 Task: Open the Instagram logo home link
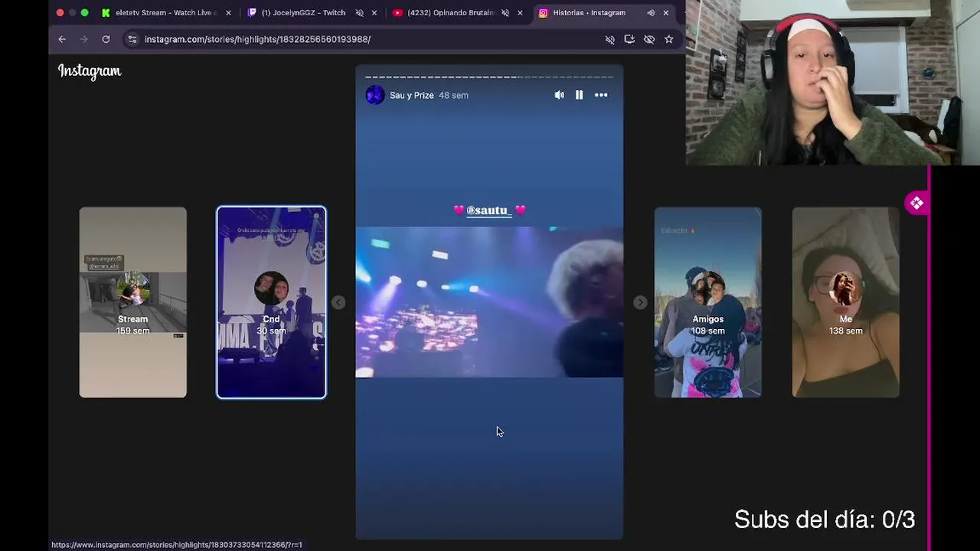point(90,71)
